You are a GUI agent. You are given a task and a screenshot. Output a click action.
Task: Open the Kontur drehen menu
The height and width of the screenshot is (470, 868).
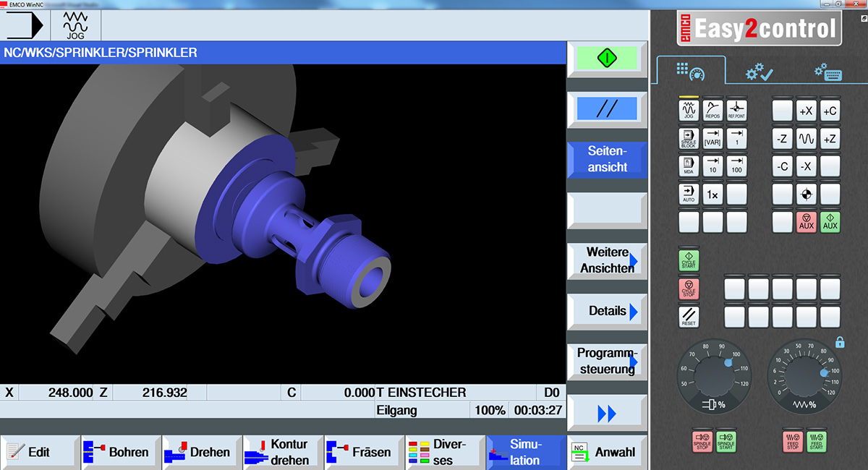pos(283,453)
